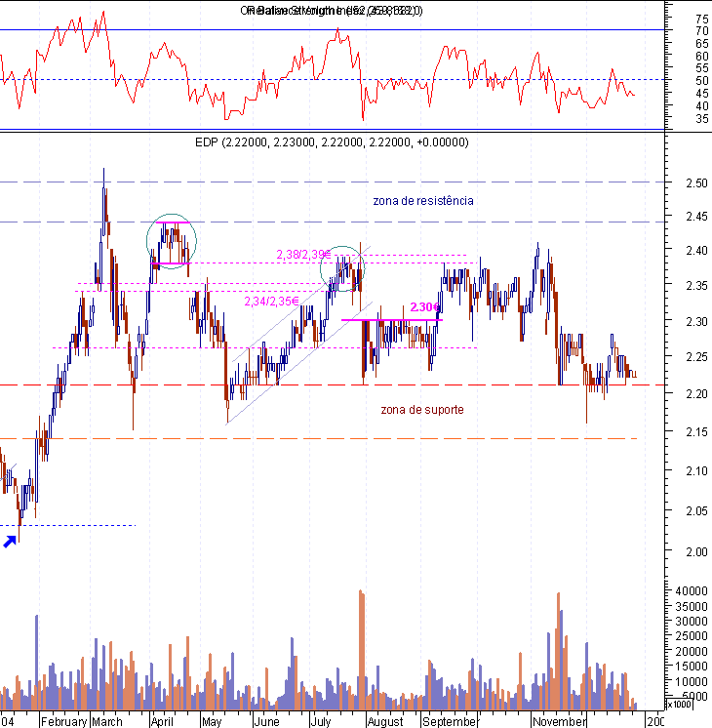This screenshot has width=712, height=728.
Task: Select the ellipse drawn around April highs
Action: tap(172, 241)
